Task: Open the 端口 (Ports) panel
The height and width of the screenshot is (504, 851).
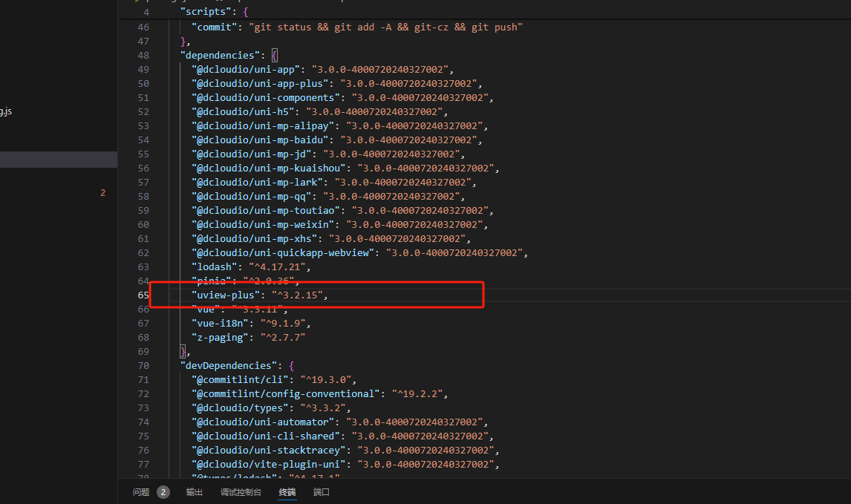Action: pyautogui.click(x=321, y=491)
